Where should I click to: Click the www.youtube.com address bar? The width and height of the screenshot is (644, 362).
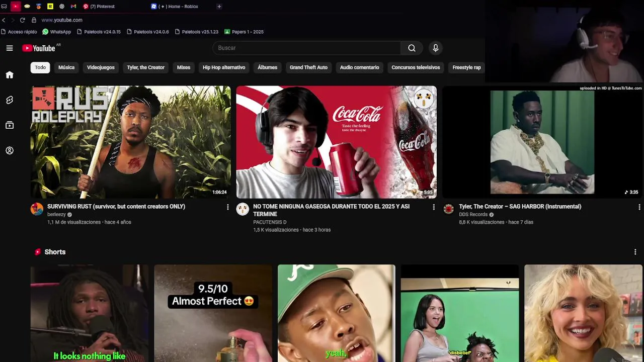click(x=62, y=20)
